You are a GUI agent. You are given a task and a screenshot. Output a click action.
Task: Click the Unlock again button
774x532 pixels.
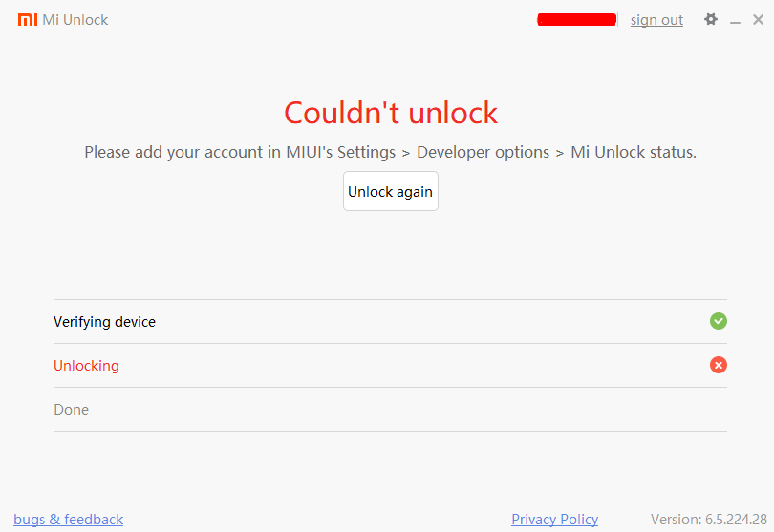click(391, 191)
